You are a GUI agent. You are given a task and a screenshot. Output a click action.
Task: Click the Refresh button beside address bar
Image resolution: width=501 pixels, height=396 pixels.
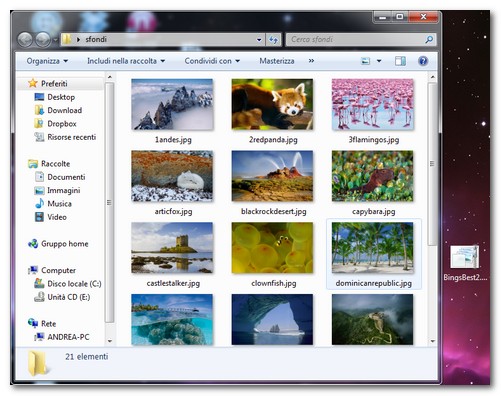(273, 40)
